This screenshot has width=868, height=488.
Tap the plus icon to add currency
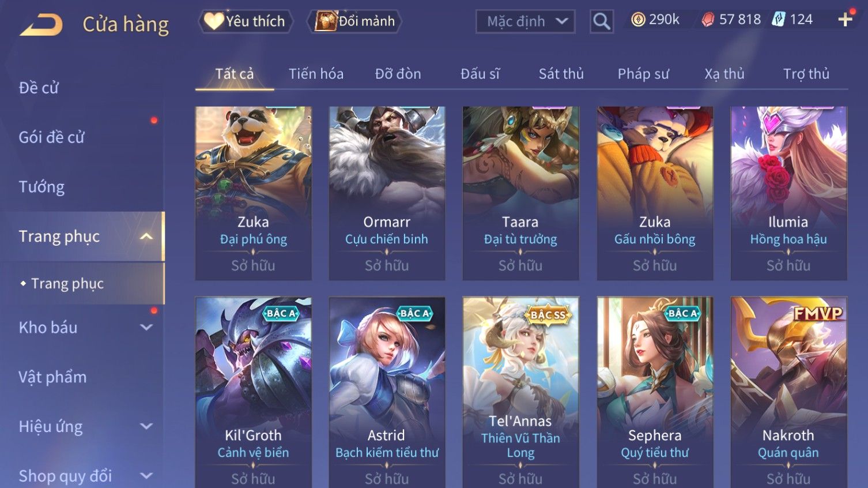pos(845,20)
